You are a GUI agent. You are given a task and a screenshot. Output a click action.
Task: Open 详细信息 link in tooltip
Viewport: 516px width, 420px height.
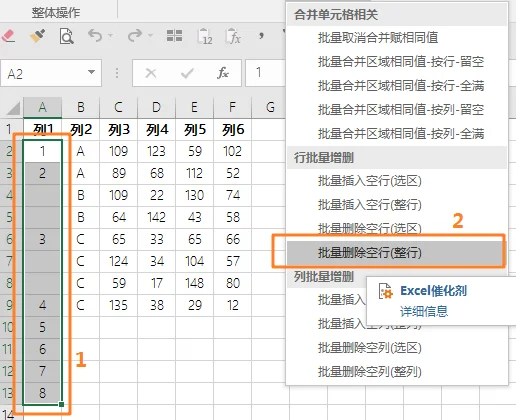pos(424,311)
